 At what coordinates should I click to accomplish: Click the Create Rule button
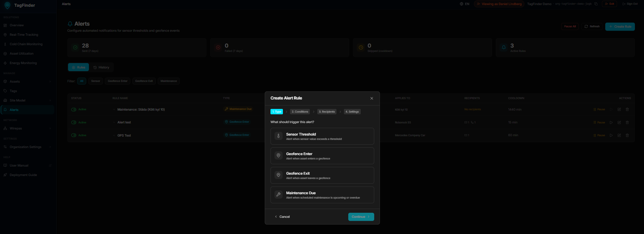pos(620,27)
